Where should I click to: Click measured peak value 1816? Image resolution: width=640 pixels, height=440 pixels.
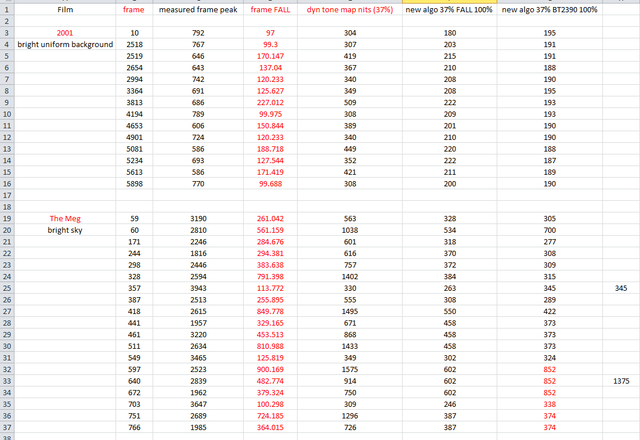coord(198,253)
